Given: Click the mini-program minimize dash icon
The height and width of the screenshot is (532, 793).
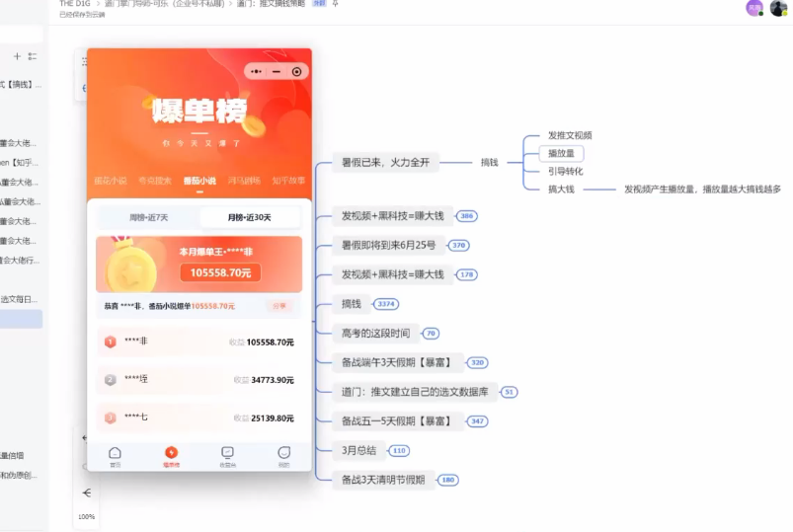Looking at the screenshot, I should (277, 71).
